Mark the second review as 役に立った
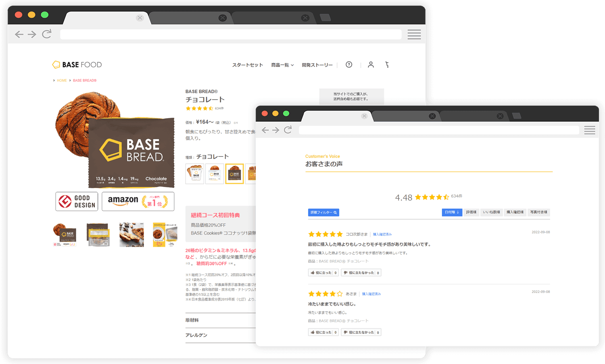This screenshot has height=364, width=605. pyautogui.click(x=323, y=333)
